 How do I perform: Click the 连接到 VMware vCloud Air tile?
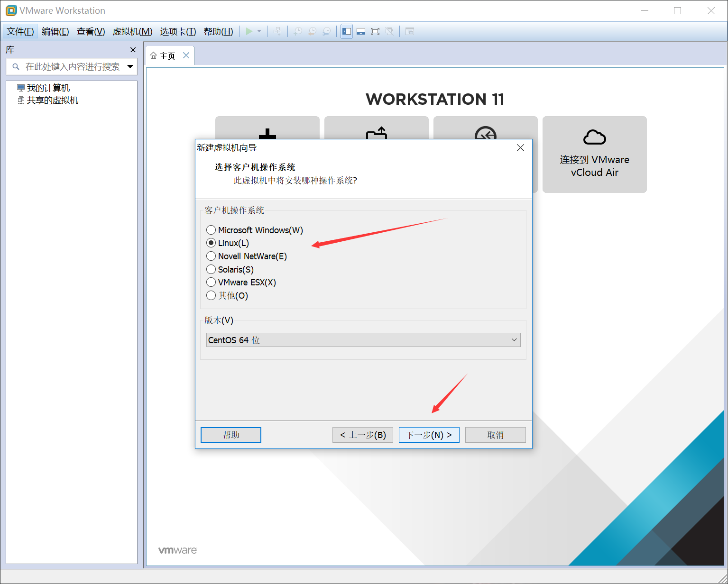pyautogui.click(x=595, y=155)
